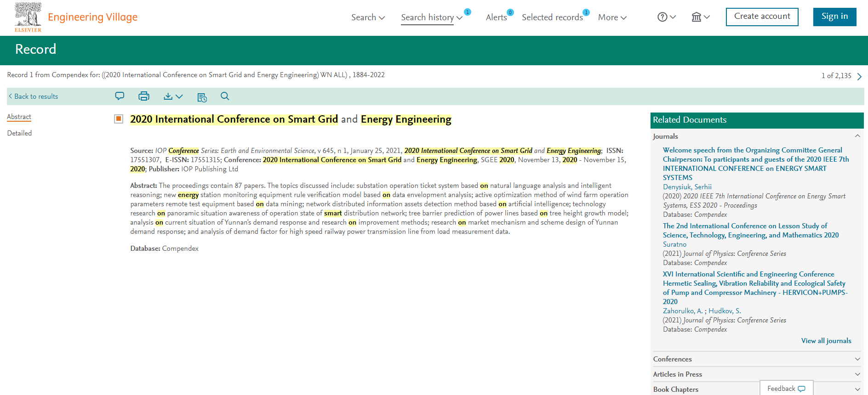
Task: Toggle the record selection checkbox
Action: [119, 119]
